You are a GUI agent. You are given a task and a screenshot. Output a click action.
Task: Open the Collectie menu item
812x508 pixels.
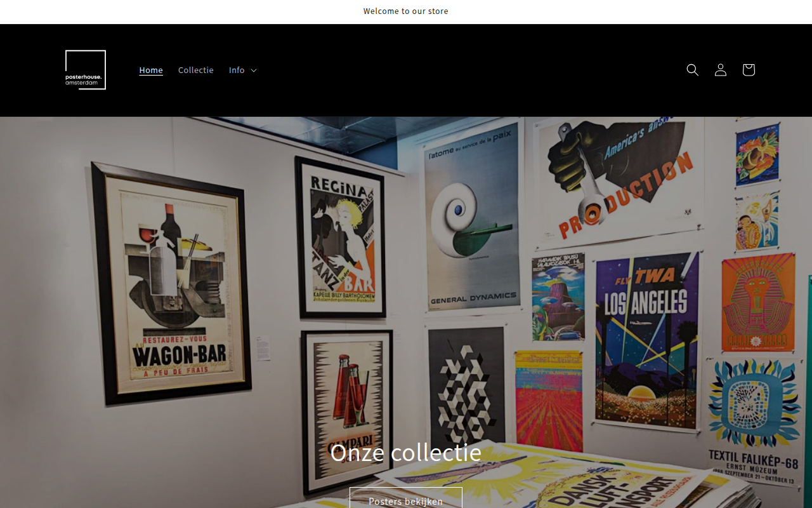click(x=196, y=70)
